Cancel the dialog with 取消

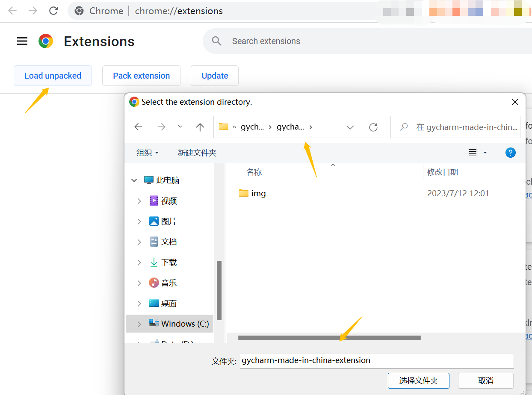[x=486, y=380]
